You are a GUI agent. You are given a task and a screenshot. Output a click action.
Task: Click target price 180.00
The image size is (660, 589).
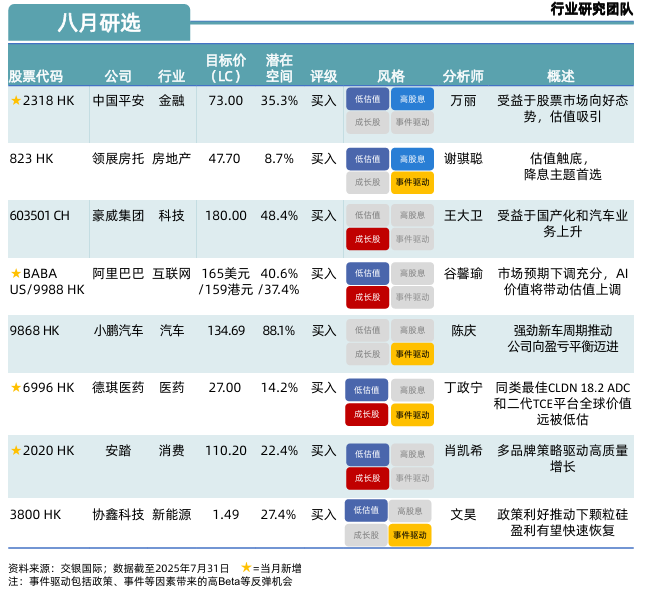tap(226, 216)
